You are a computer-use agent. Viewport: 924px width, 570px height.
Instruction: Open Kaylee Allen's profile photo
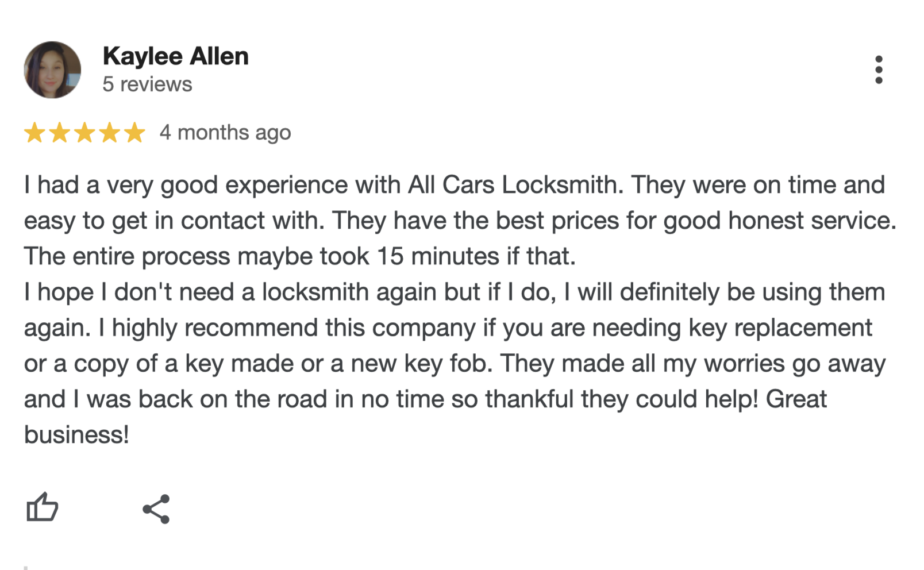coord(52,70)
